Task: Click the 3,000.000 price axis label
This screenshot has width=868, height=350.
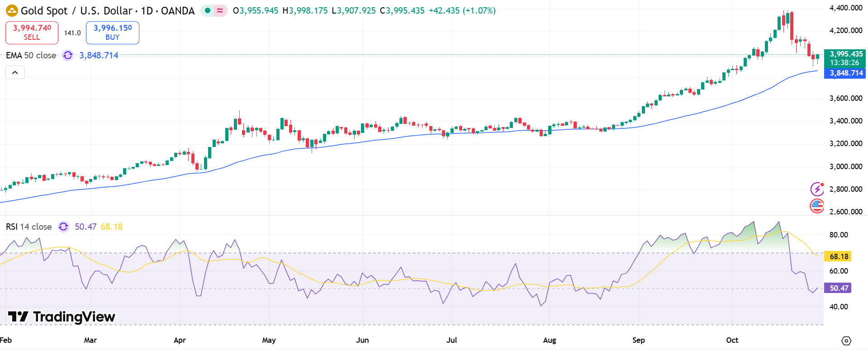Action: [x=846, y=166]
